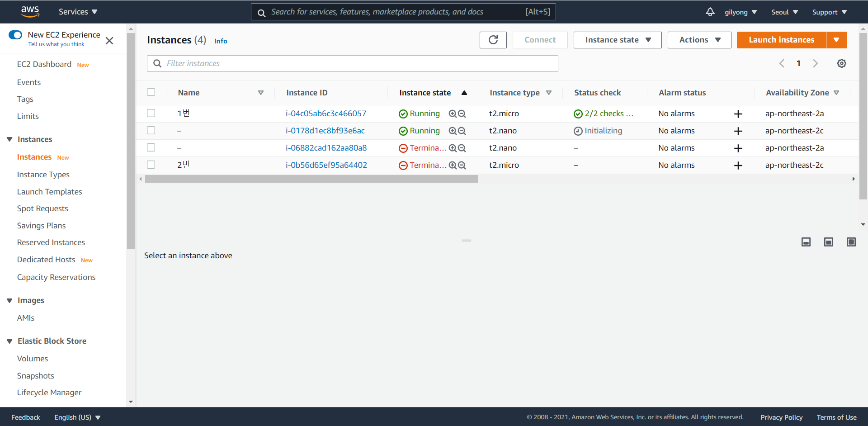Select all instances header checkbox

tap(151, 92)
